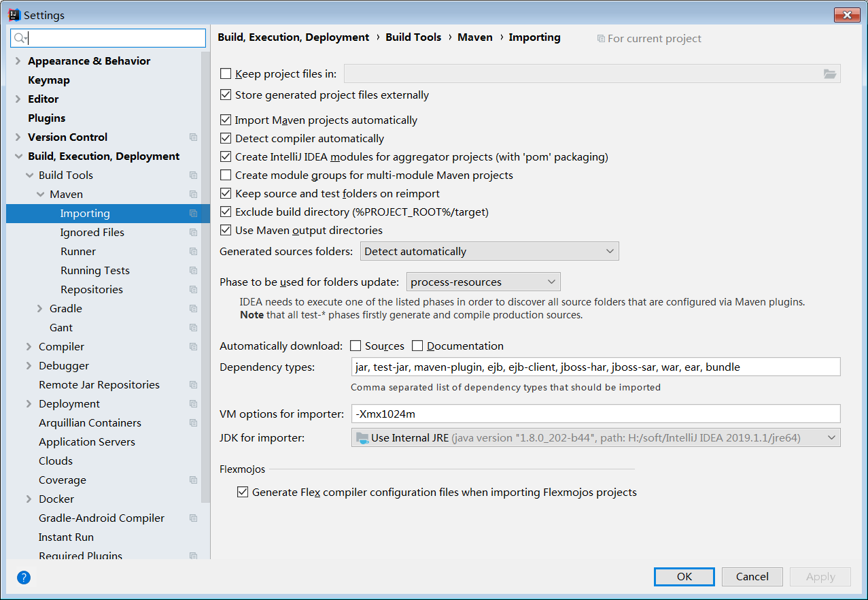
Task: Expand the Version Control section arrow
Action: (18, 137)
